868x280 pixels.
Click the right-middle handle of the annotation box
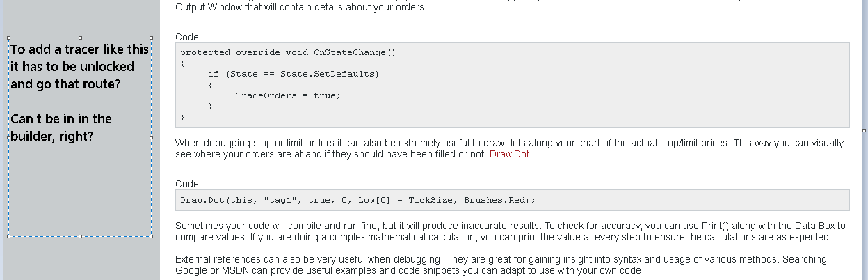152,137
